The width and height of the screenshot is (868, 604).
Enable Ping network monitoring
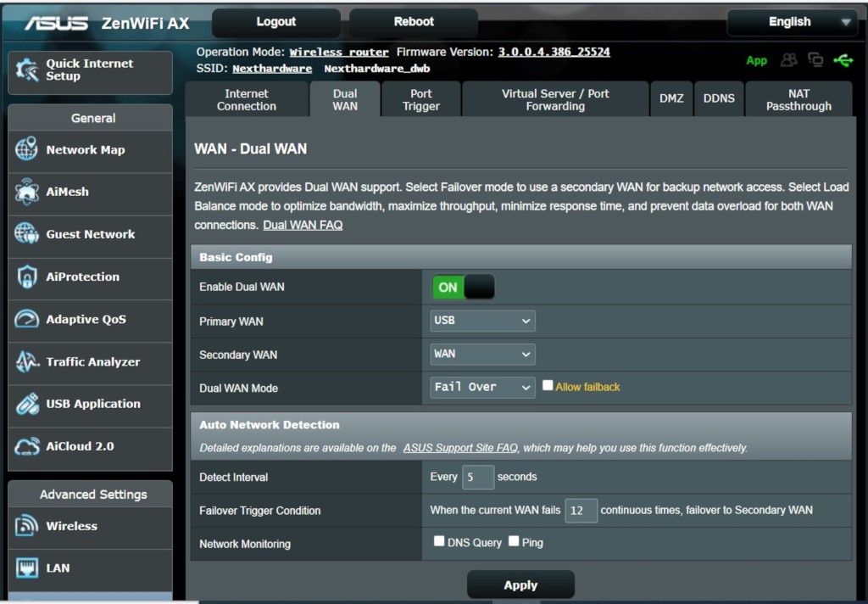(x=514, y=541)
